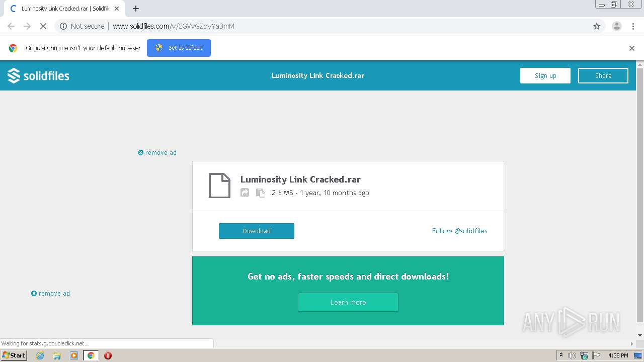Click the system clock 4:38 PM
The height and width of the screenshot is (362, 644).
[x=618, y=355]
